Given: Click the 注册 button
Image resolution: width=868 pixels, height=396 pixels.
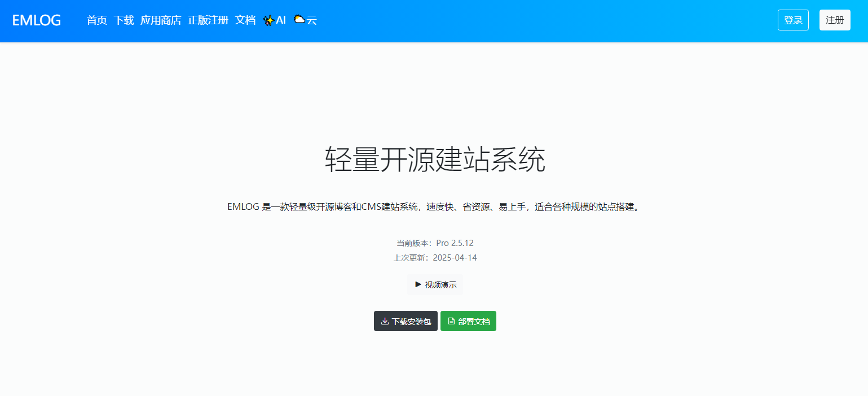Looking at the screenshot, I should coord(835,19).
